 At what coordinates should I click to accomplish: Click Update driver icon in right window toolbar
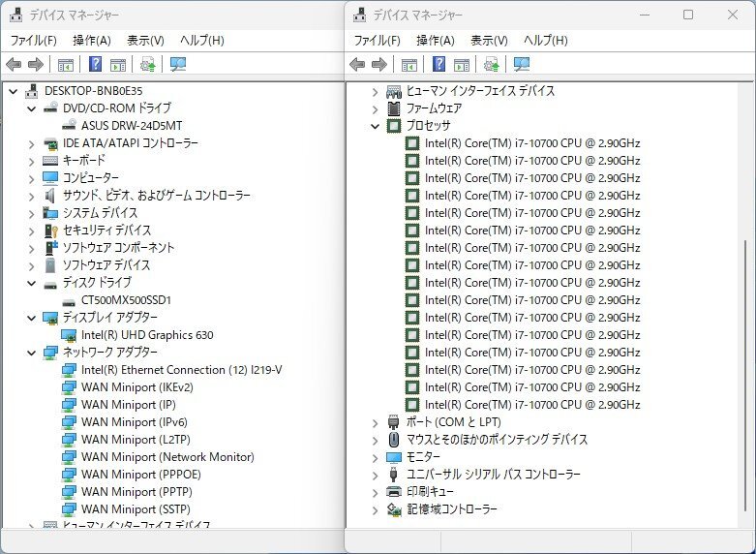coord(492,64)
